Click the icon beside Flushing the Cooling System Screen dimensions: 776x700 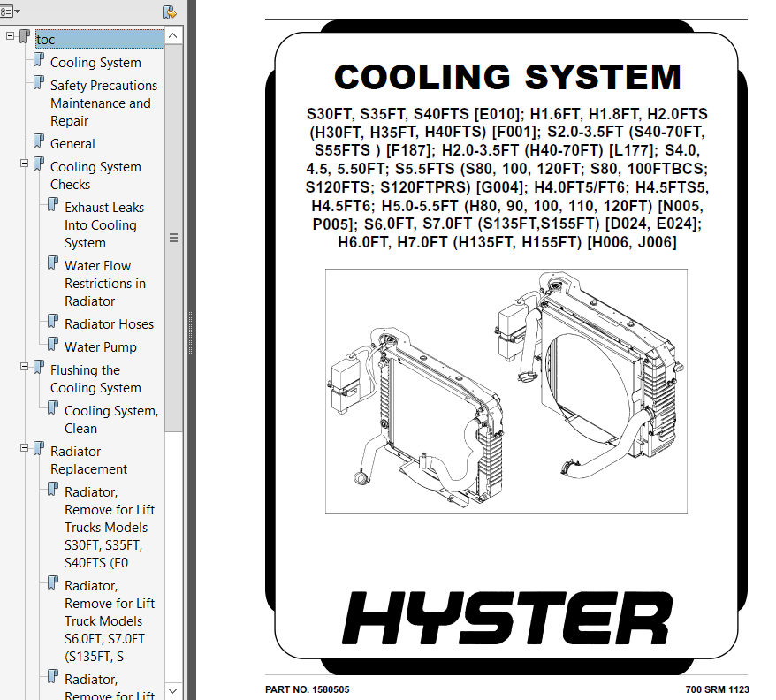coord(39,368)
